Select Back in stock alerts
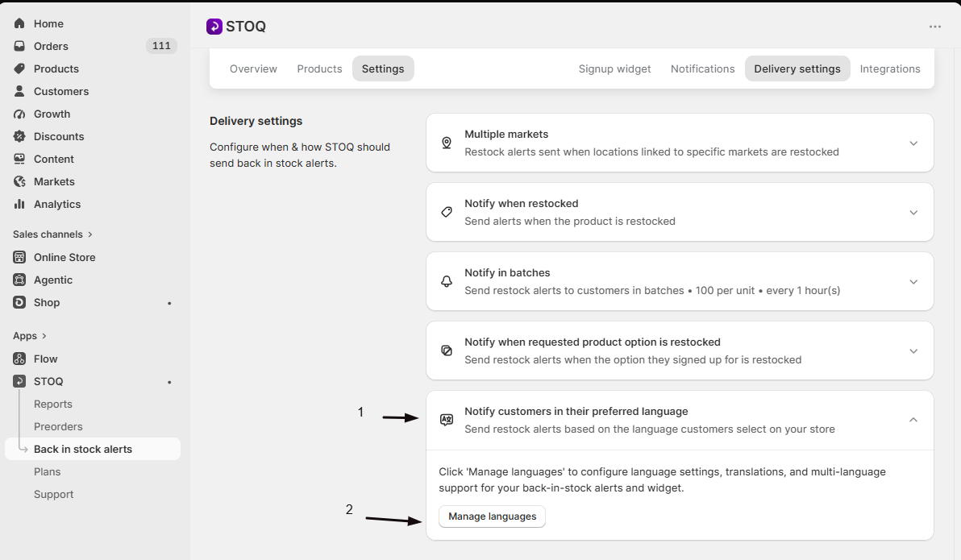The image size is (961, 560). (x=93, y=449)
